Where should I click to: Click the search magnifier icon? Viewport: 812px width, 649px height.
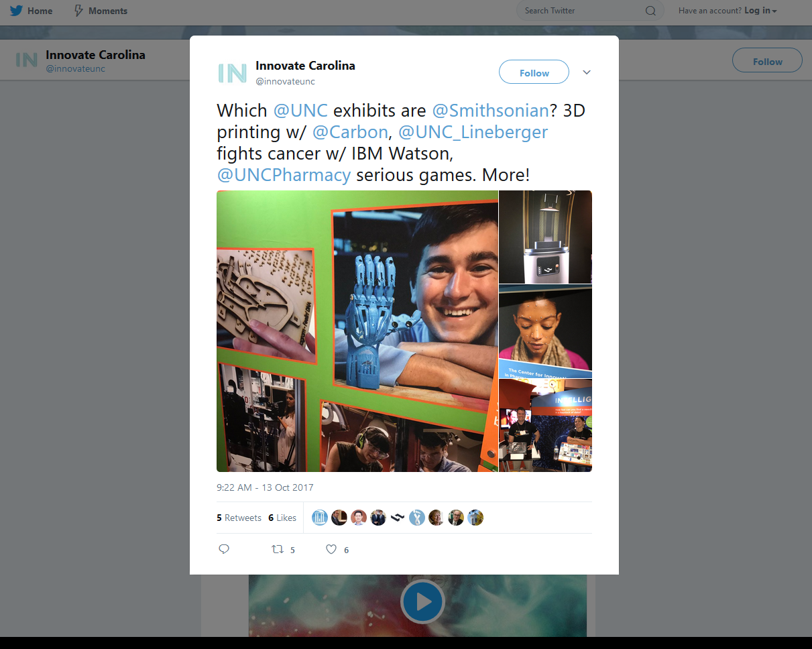(x=650, y=11)
